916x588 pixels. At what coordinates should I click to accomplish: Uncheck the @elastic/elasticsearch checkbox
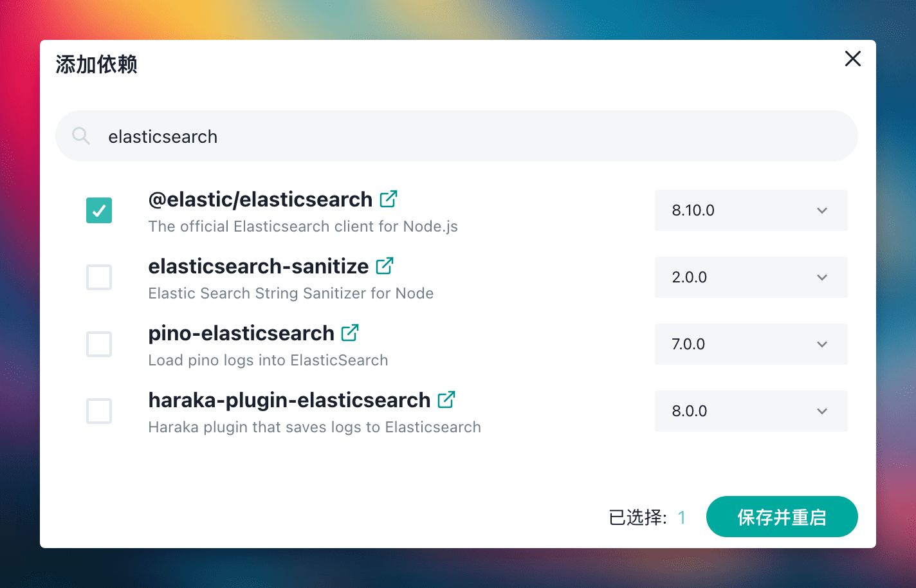pos(99,210)
